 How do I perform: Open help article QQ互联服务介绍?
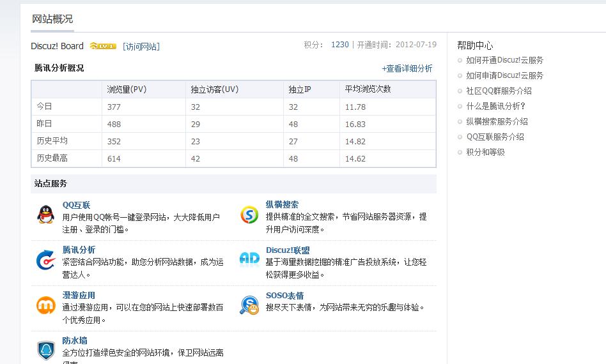[495, 137]
